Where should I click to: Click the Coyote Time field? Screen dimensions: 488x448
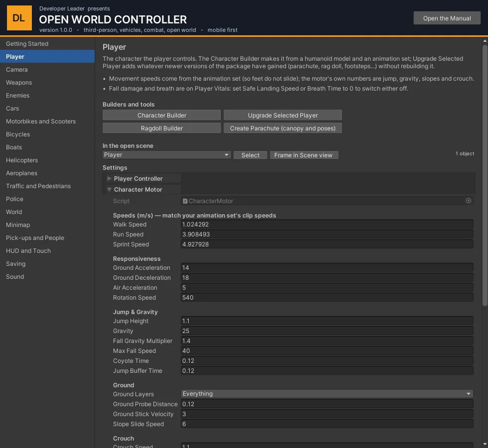(327, 360)
